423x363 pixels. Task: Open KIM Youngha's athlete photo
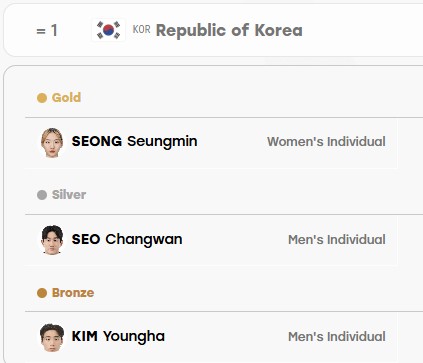[x=52, y=338]
